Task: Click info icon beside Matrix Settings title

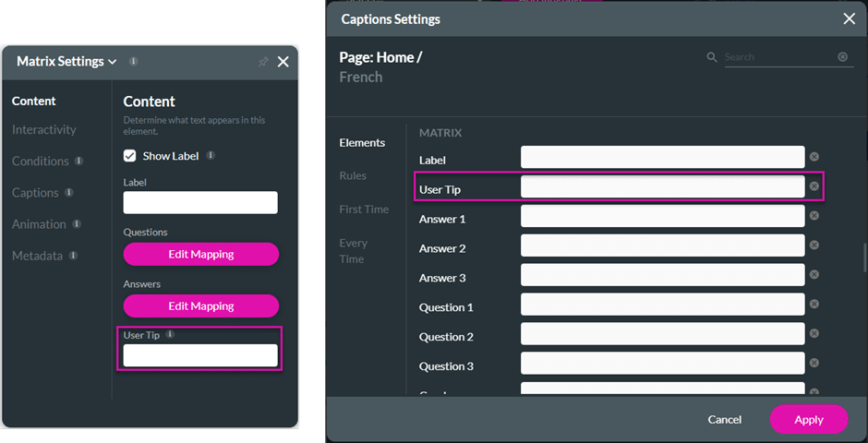Action: [133, 61]
